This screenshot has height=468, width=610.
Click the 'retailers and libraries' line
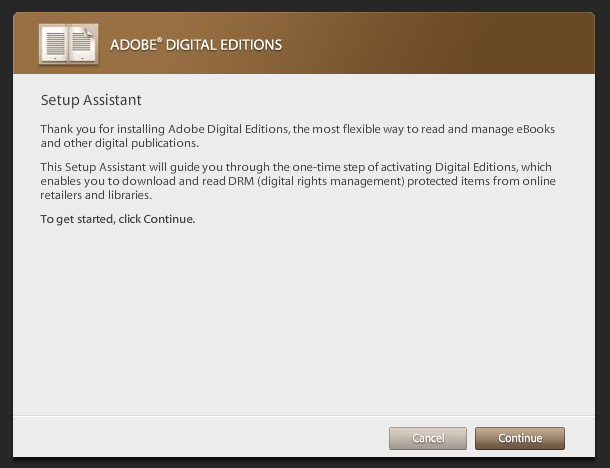[96, 195]
